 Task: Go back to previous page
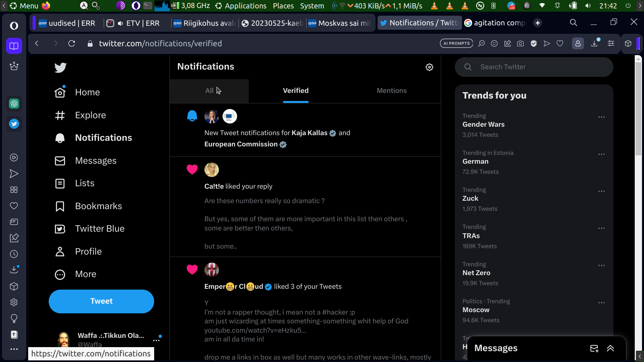pos(37,43)
